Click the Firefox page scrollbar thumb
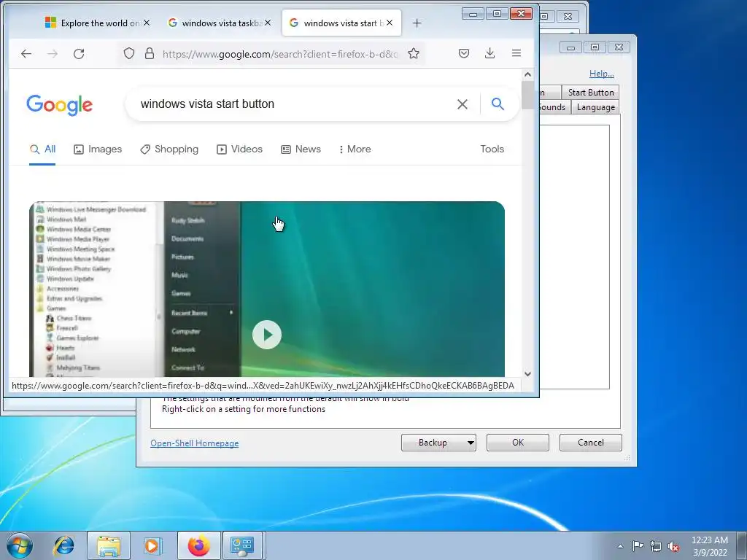The image size is (747, 560). [527, 96]
